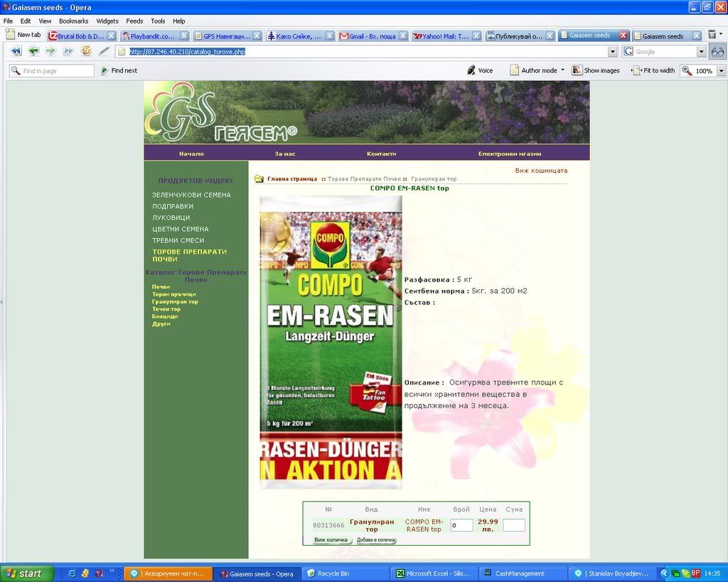728x582 pixels.
Task: Expand the address bar dropdown
Action: (x=612, y=52)
